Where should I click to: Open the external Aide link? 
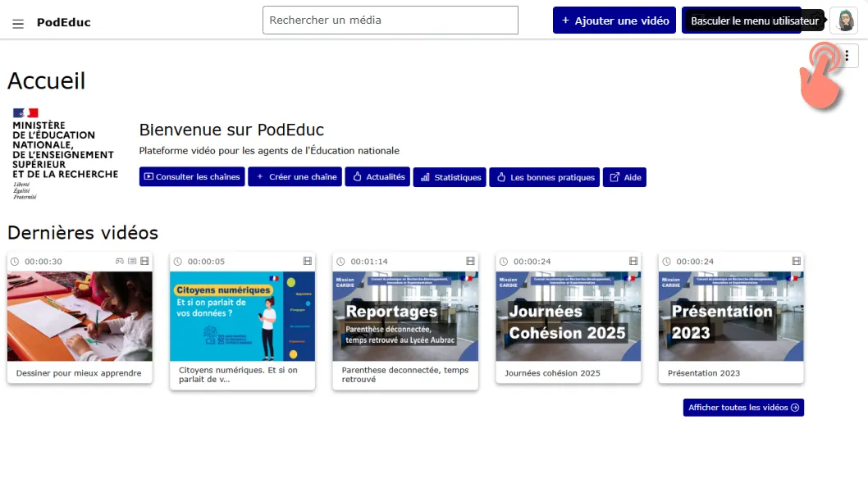pyautogui.click(x=624, y=177)
